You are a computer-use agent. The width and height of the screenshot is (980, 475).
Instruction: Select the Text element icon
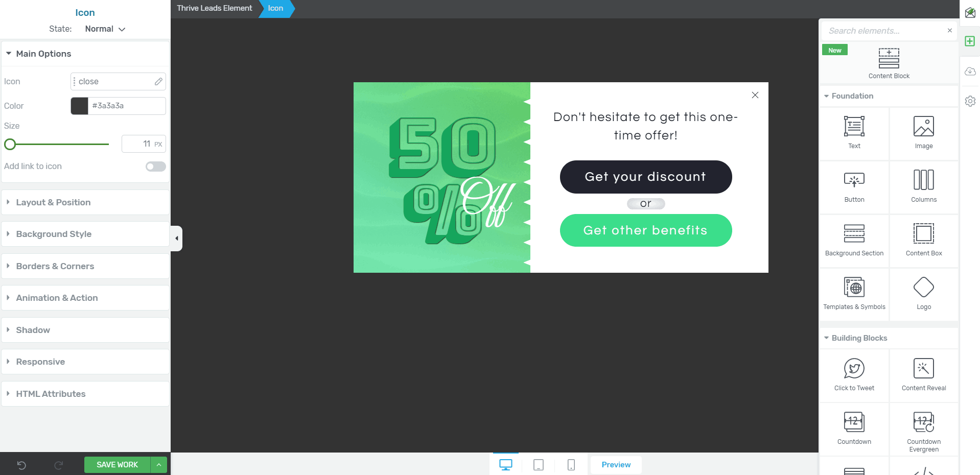pyautogui.click(x=854, y=126)
